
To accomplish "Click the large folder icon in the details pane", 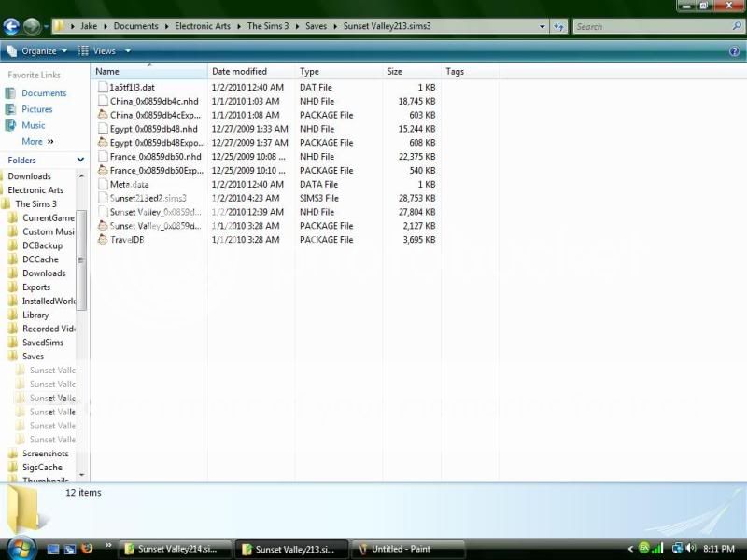I will click(x=25, y=509).
